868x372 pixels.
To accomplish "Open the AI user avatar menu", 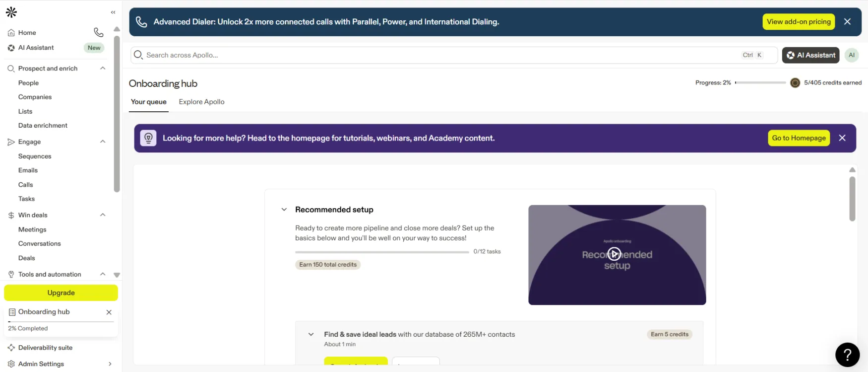I will point(852,55).
